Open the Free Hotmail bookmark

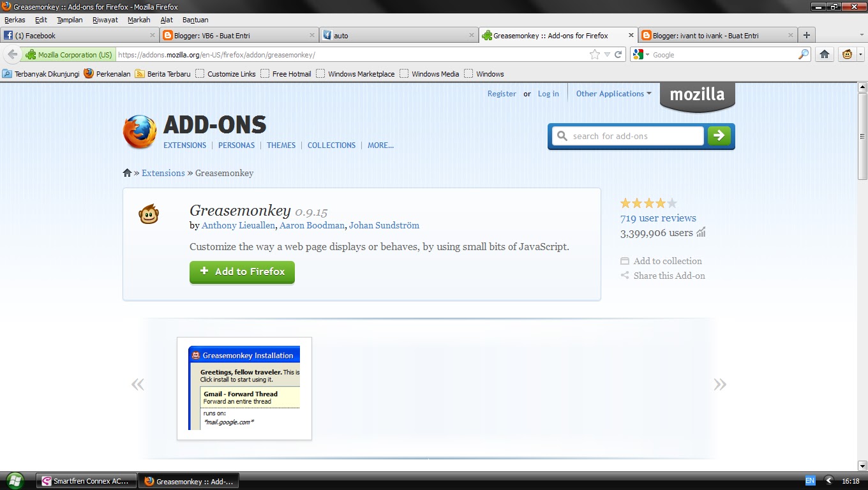[285, 74]
